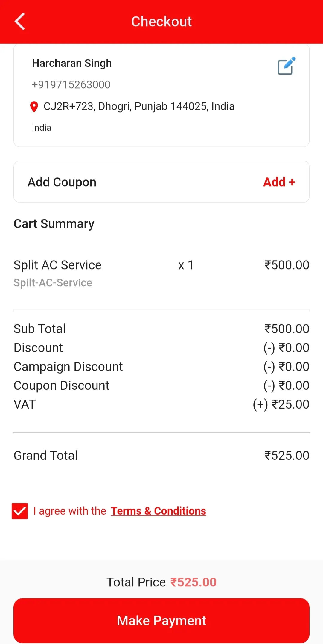
Task: Tap phone number +919715263000
Action: pyautogui.click(x=71, y=85)
